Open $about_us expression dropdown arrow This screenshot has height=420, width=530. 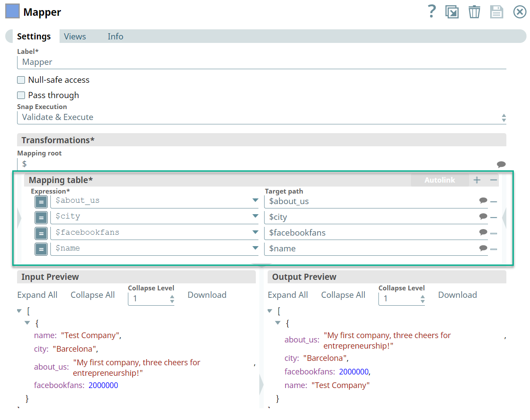255,201
